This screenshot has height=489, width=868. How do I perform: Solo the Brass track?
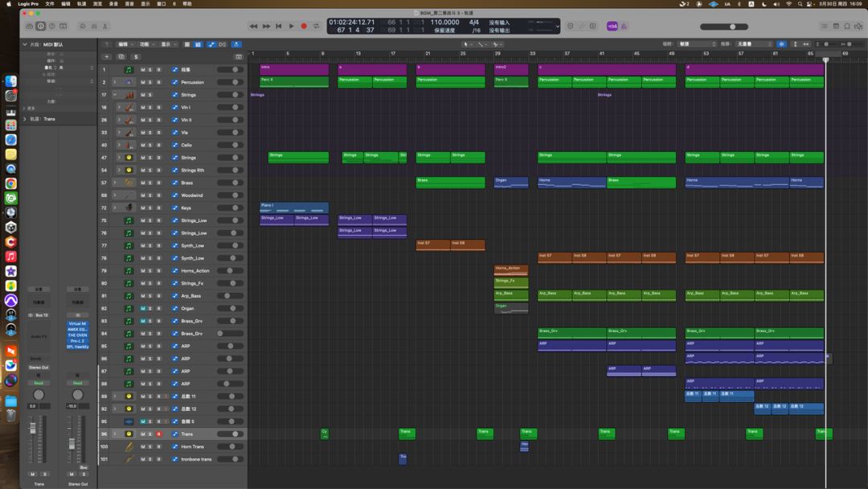pyautogui.click(x=150, y=183)
